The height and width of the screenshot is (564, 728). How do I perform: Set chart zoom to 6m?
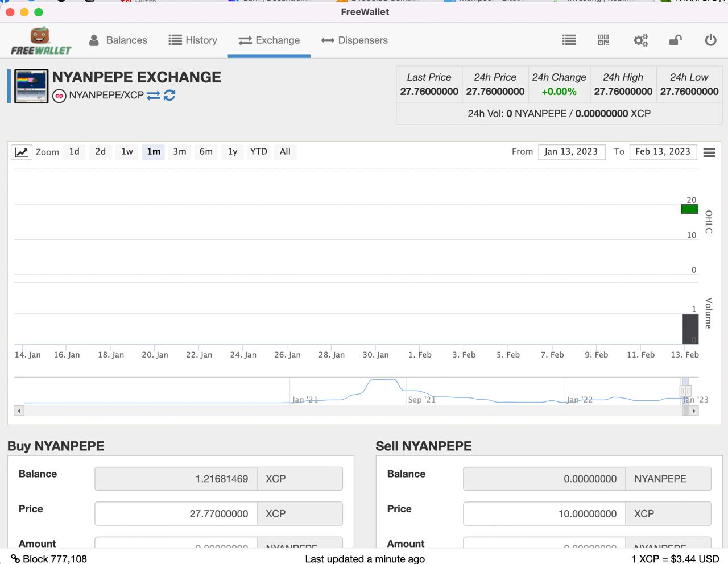click(x=206, y=152)
